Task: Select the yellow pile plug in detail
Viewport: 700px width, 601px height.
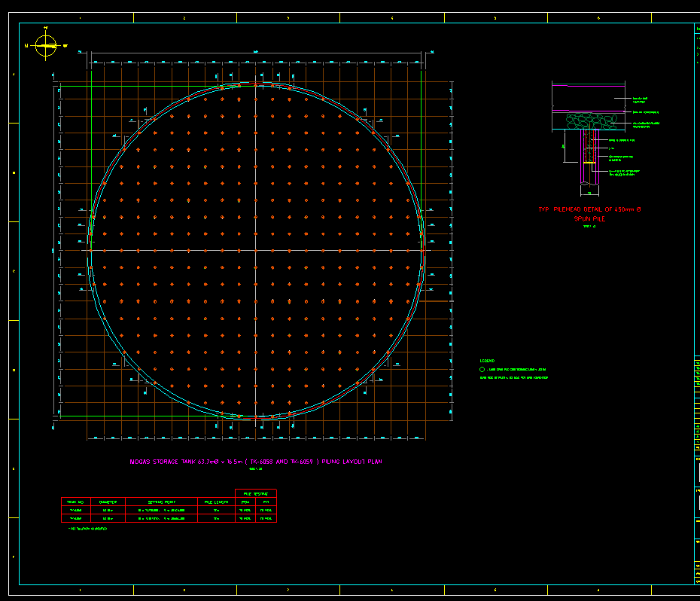Action: pyautogui.click(x=589, y=162)
